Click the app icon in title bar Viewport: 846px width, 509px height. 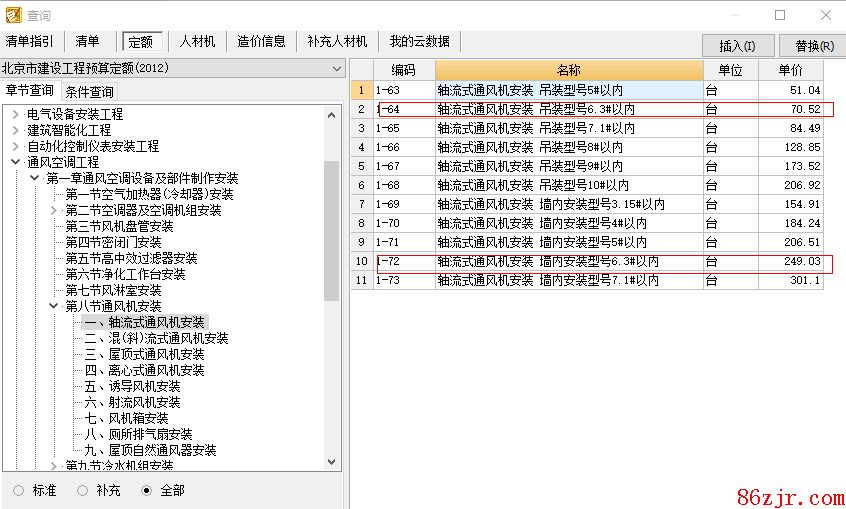13,15
